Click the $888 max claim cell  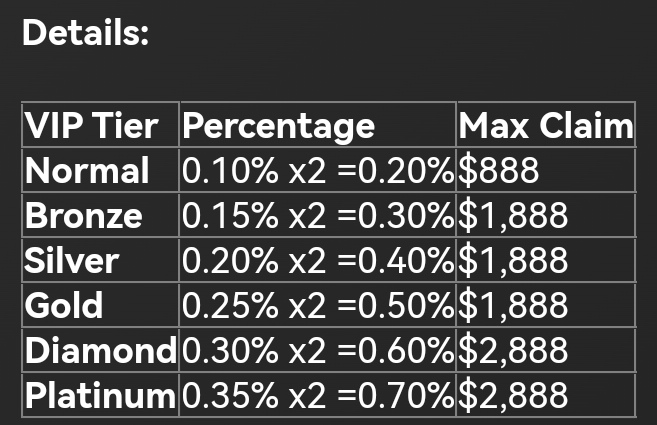pyautogui.click(x=498, y=171)
